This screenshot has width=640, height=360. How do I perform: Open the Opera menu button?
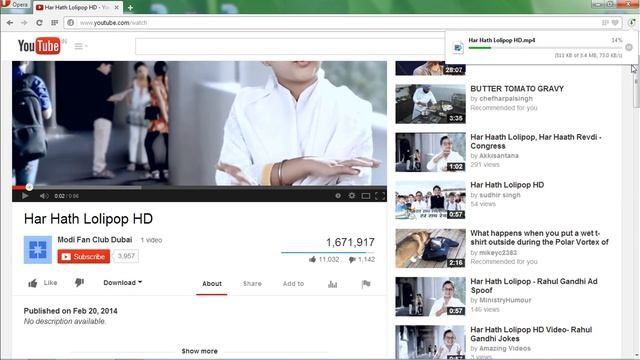pyautogui.click(x=15, y=4)
